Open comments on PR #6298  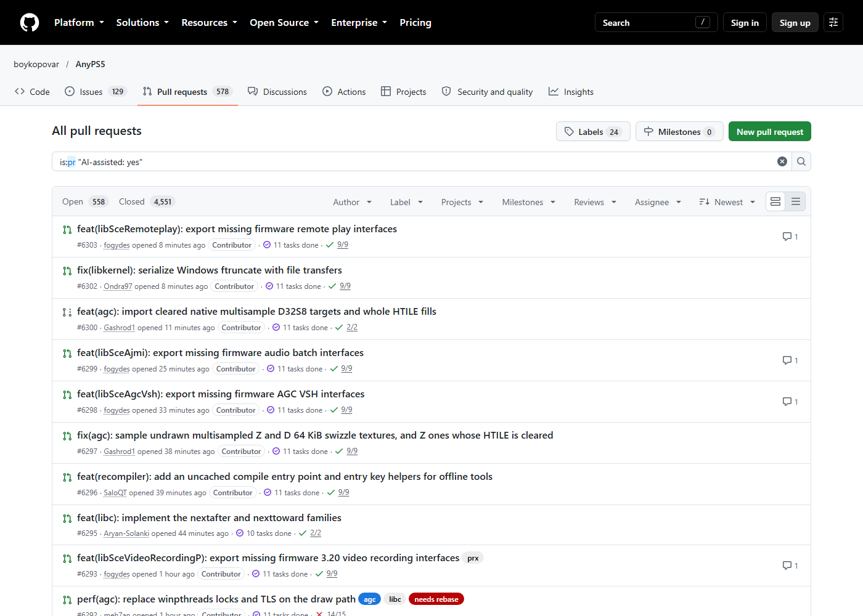tap(790, 402)
